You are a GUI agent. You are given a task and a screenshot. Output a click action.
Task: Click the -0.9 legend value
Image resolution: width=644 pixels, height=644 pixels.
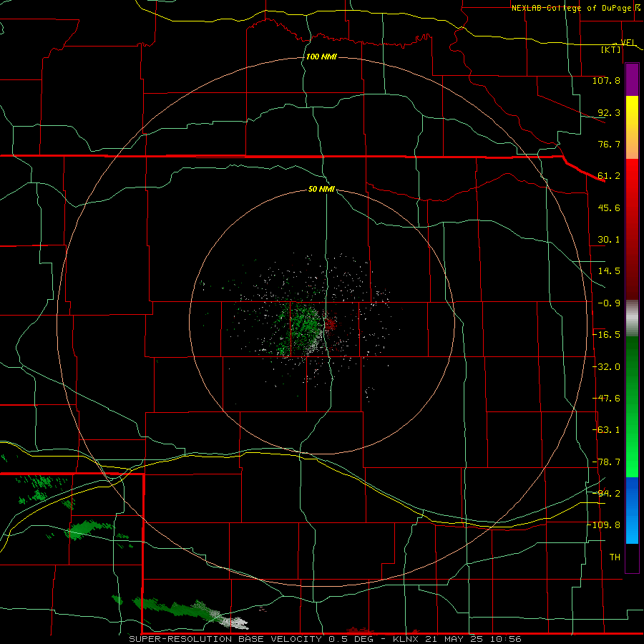(609, 303)
